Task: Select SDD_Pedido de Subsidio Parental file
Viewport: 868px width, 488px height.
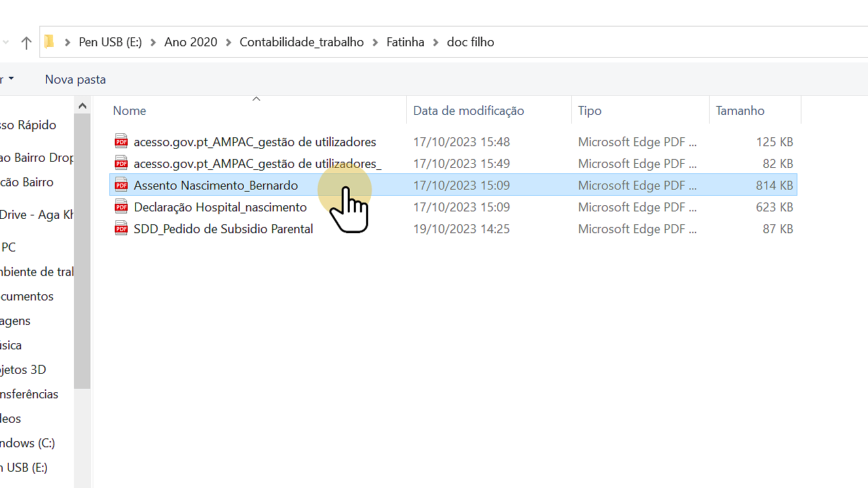Action: tap(223, 229)
